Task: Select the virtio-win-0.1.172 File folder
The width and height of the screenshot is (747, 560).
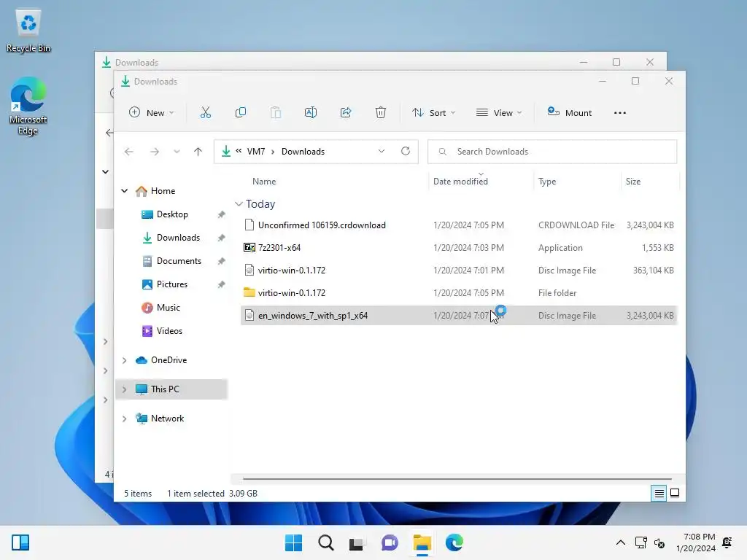Action: (459, 293)
